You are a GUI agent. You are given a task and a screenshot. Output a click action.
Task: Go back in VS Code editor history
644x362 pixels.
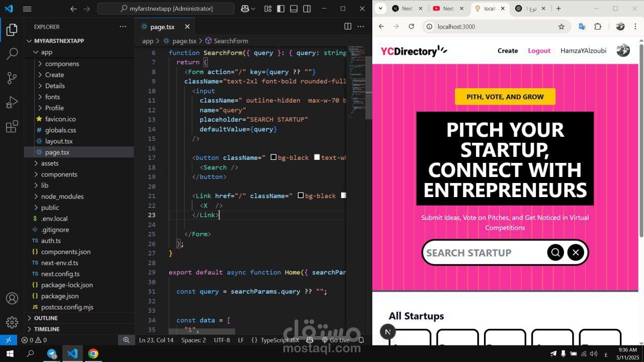pyautogui.click(x=74, y=9)
